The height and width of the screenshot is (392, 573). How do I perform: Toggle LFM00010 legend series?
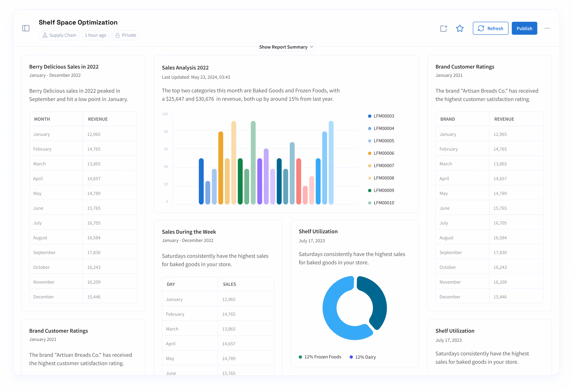tap(384, 203)
